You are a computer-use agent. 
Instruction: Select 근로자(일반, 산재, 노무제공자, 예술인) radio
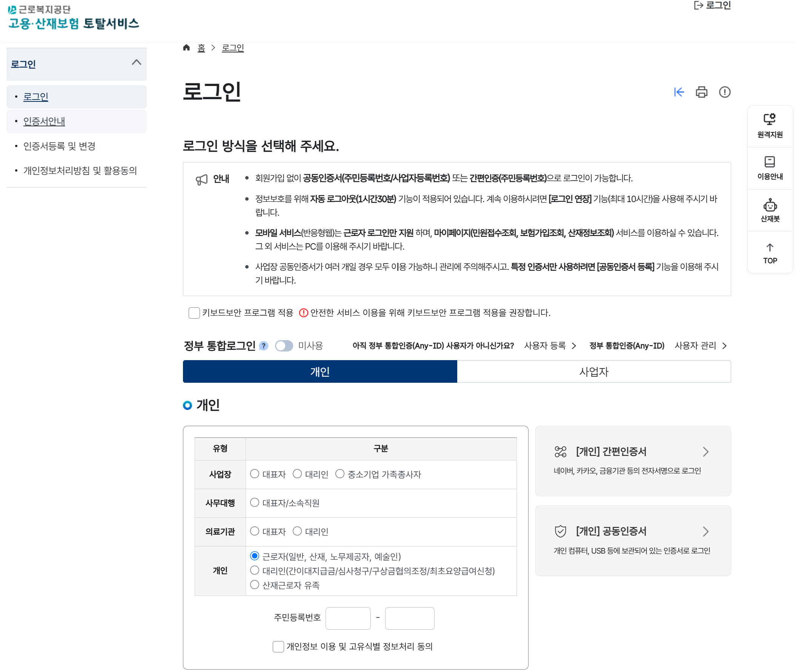255,556
